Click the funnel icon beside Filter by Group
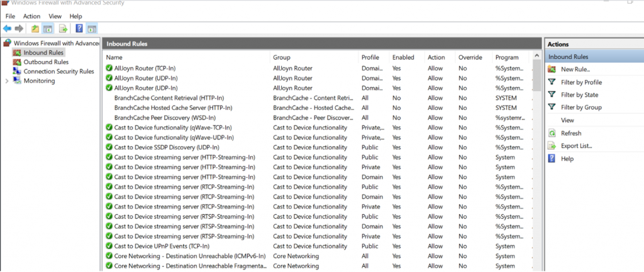This screenshot has width=644, height=272. coord(552,107)
